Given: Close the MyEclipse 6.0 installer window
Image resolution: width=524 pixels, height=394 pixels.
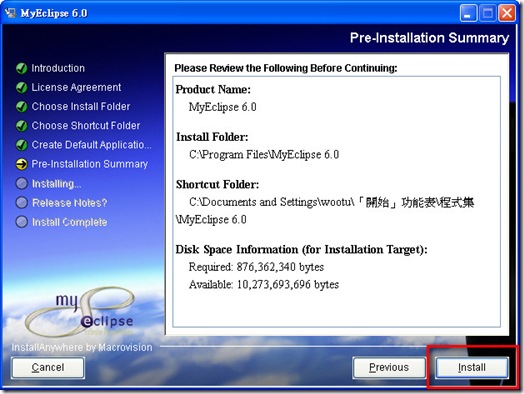Looking at the screenshot, I should coord(507,13).
